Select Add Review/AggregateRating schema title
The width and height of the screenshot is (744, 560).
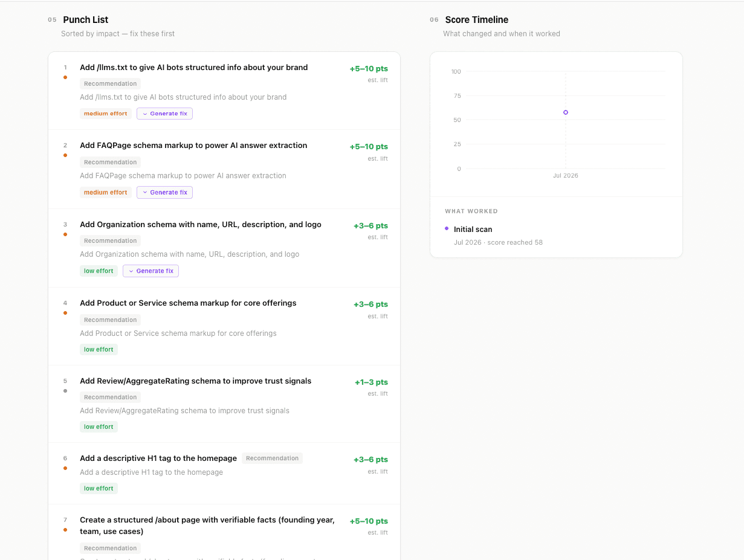point(195,381)
